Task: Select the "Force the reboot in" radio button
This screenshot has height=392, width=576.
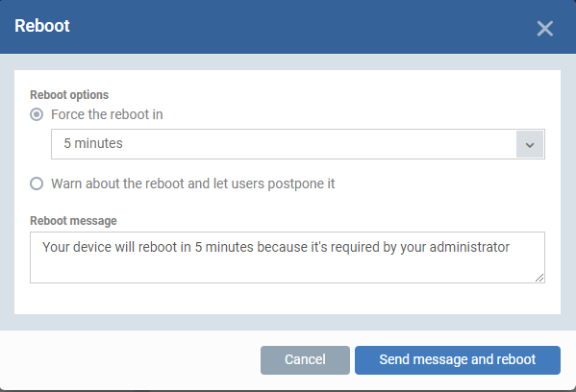Action: click(x=37, y=114)
